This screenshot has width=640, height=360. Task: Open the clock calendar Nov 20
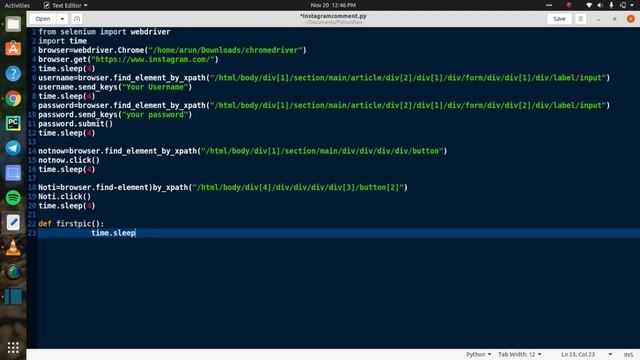[333, 5]
